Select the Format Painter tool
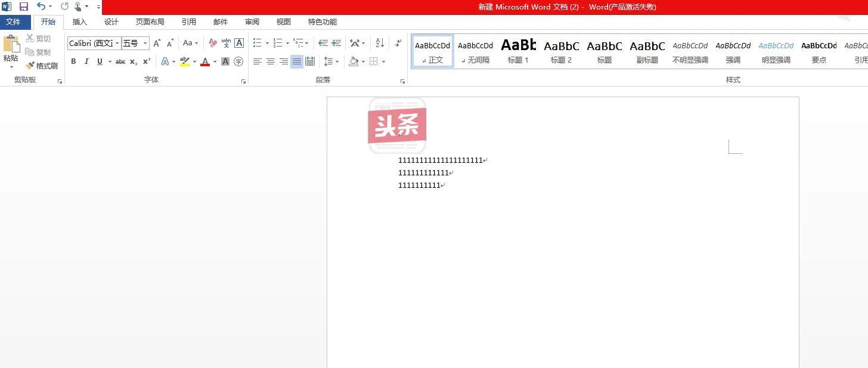The width and height of the screenshot is (868, 368). (x=42, y=66)
